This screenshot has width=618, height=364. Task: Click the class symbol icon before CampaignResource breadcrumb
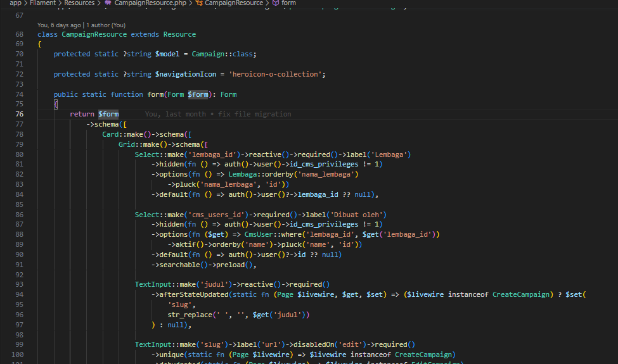[200, 3]
